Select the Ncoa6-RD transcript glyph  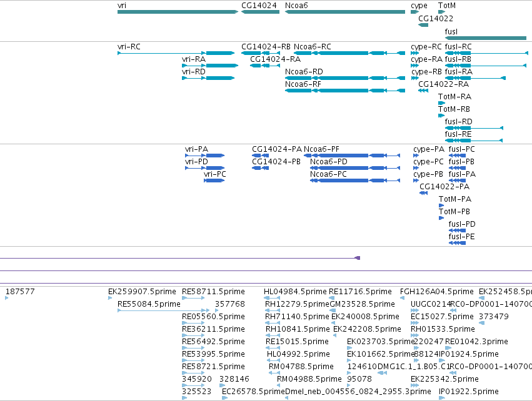(345, 78)
